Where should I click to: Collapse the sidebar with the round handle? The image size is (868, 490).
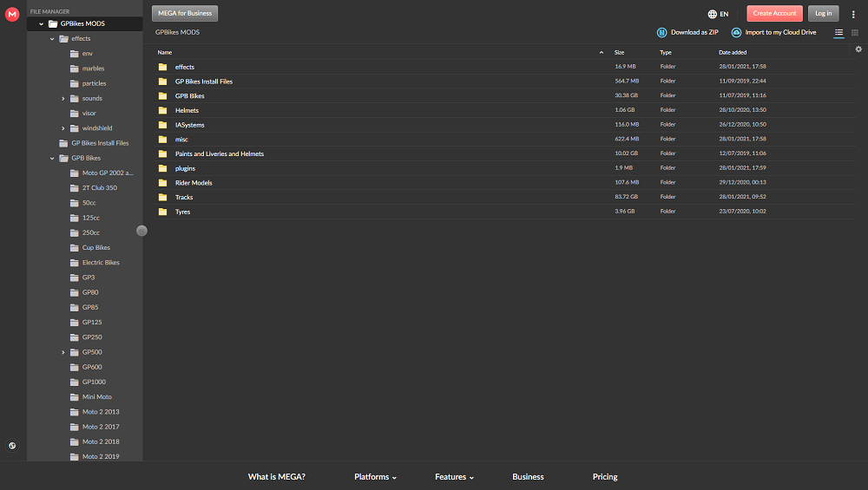click(x=141, y=231)
